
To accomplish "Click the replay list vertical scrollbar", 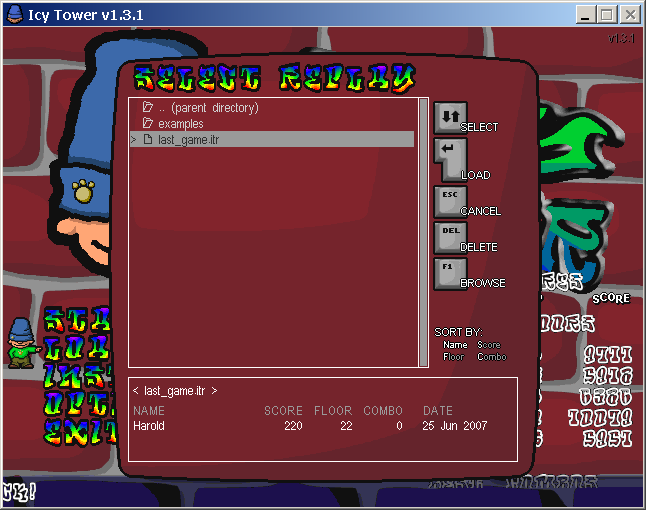I will click(x=423, y=232).
